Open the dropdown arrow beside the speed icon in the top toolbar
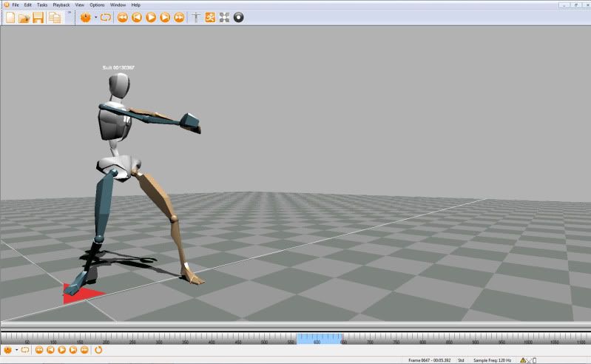591x364 pixels. 95,17
